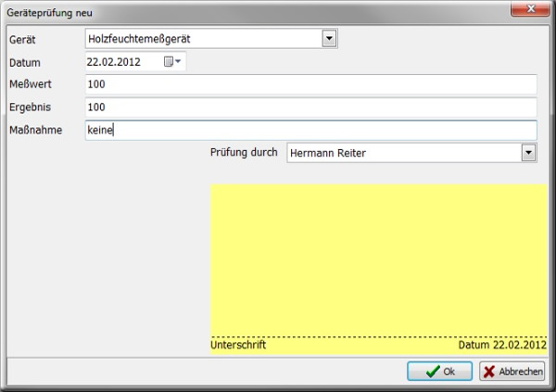
Task: Click the Geräteprüfung neu title bar text
Action: [50, 13]
